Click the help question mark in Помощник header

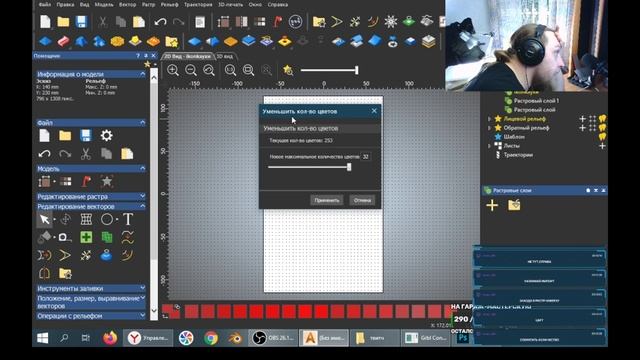click(x=138, y=56)
